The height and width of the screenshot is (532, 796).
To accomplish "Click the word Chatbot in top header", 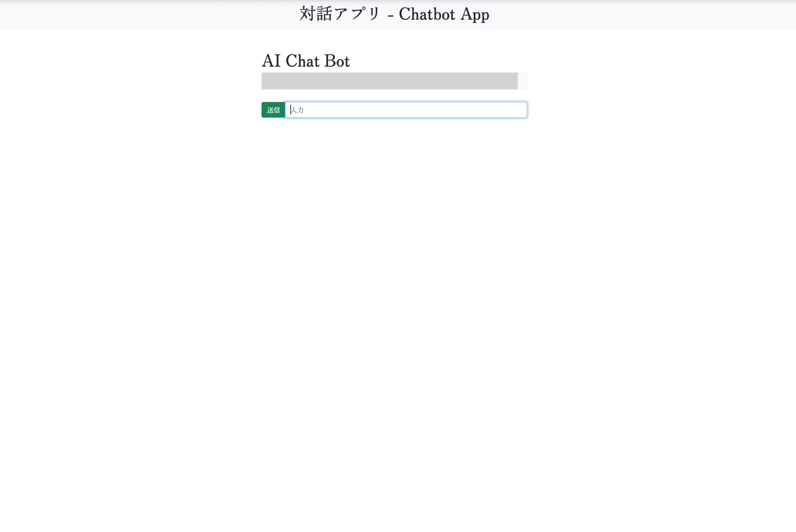I will click(427, 14).
